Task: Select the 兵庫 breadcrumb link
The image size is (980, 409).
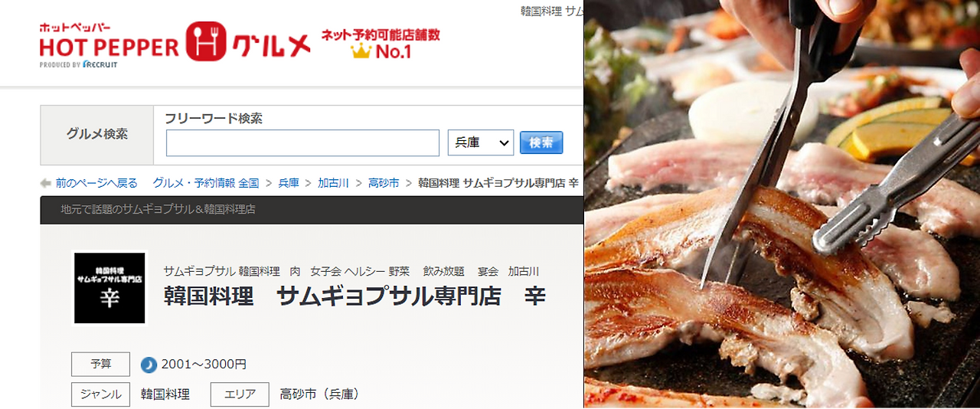Action: [289, 183]
